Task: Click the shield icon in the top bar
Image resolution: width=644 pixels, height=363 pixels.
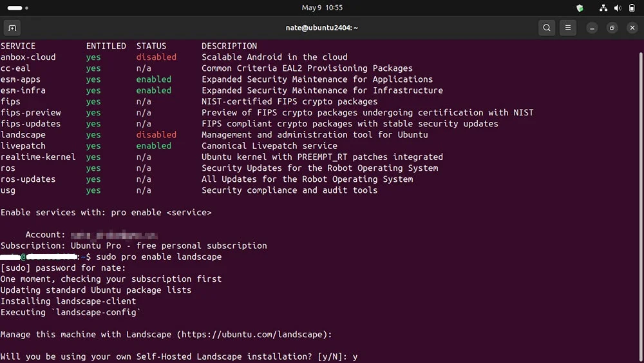Action: (x=580, y=8)
